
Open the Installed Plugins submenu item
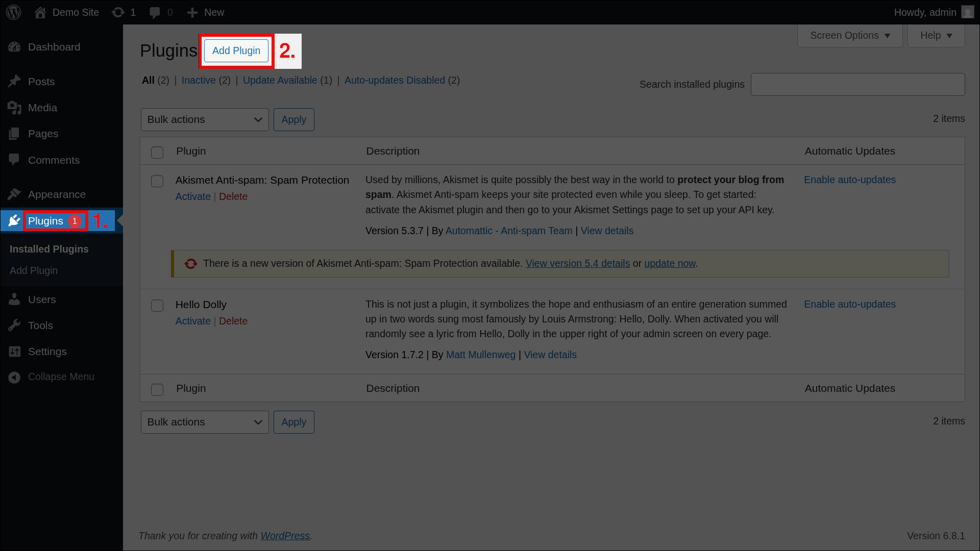[x=48, y=249]
